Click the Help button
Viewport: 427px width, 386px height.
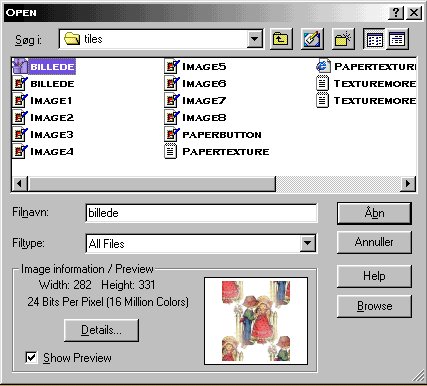tap(374, 276)
